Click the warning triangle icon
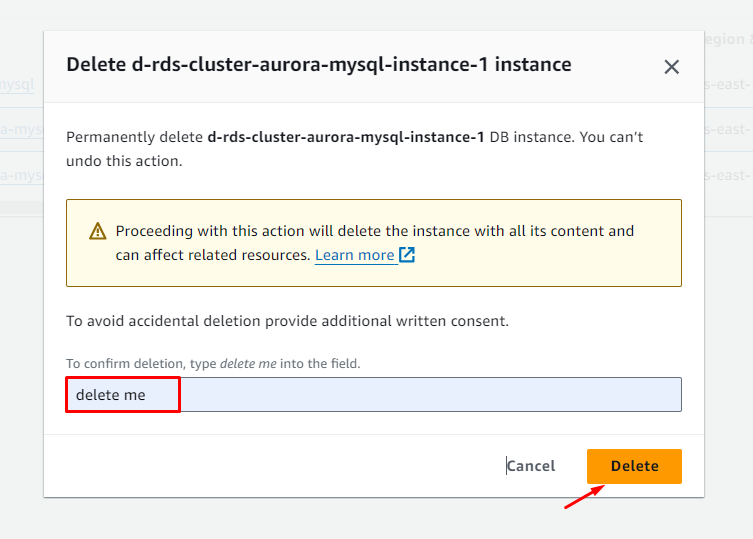This screenshot has height=539, width=753. coord(97,231)
